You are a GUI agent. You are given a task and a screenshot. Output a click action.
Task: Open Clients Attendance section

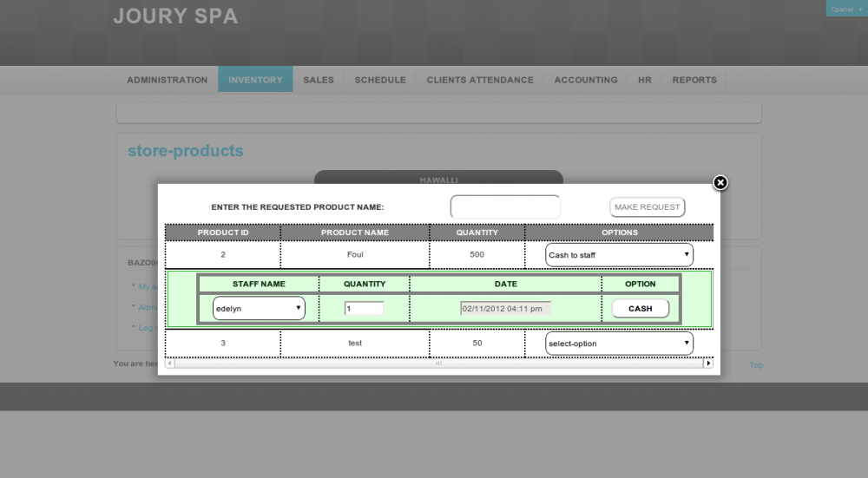480,80
